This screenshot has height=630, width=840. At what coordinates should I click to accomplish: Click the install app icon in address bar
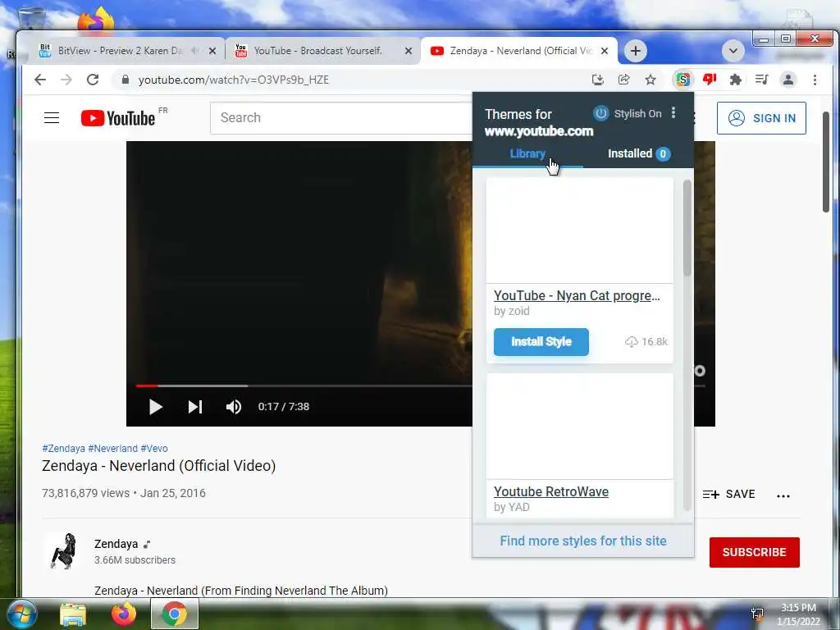coord(597,80)
